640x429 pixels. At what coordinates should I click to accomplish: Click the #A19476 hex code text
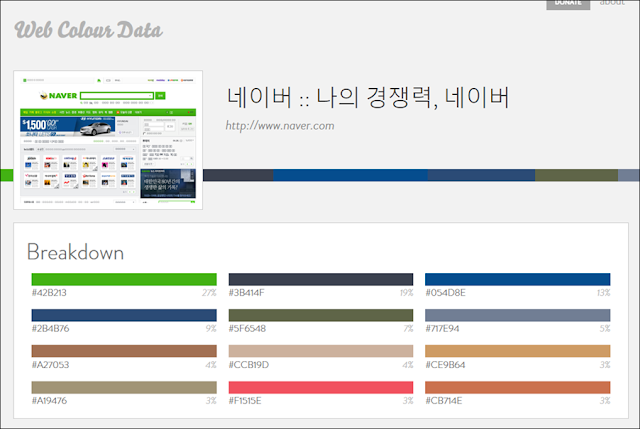(x=49, y=400)
